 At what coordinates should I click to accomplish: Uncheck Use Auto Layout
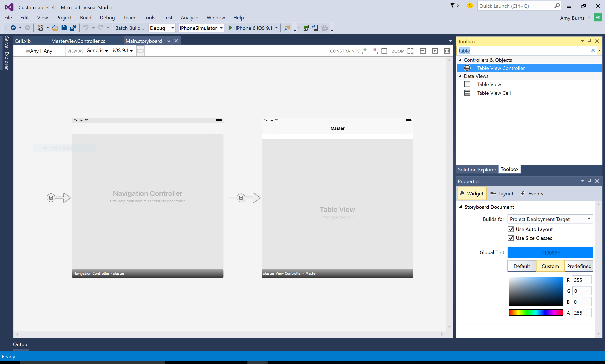(x=511, y=229)
